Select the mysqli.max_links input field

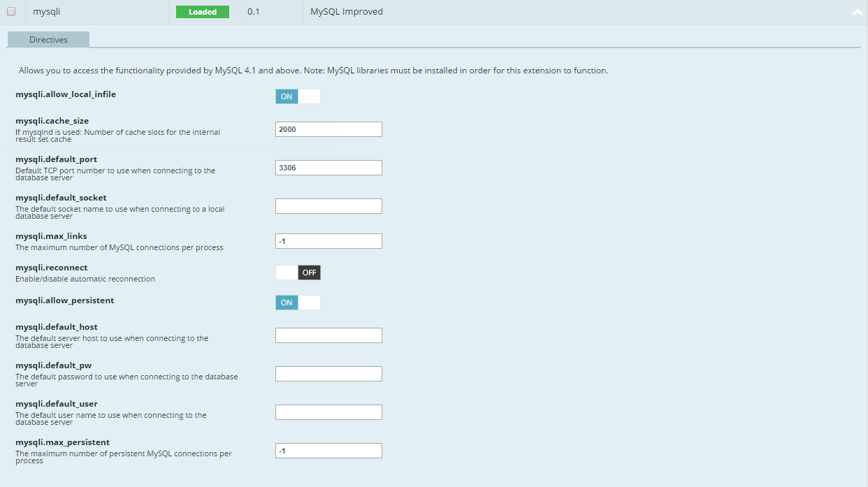point(328,241)
